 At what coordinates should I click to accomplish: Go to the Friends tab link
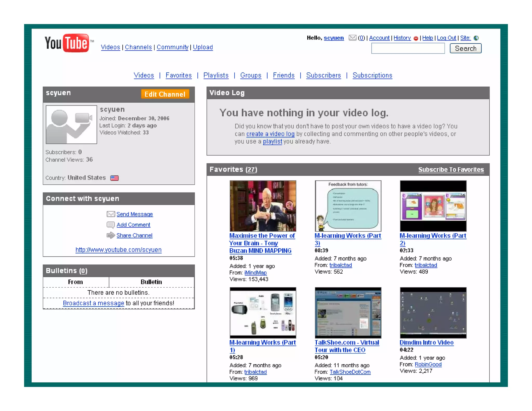click(x=284, y=75)
